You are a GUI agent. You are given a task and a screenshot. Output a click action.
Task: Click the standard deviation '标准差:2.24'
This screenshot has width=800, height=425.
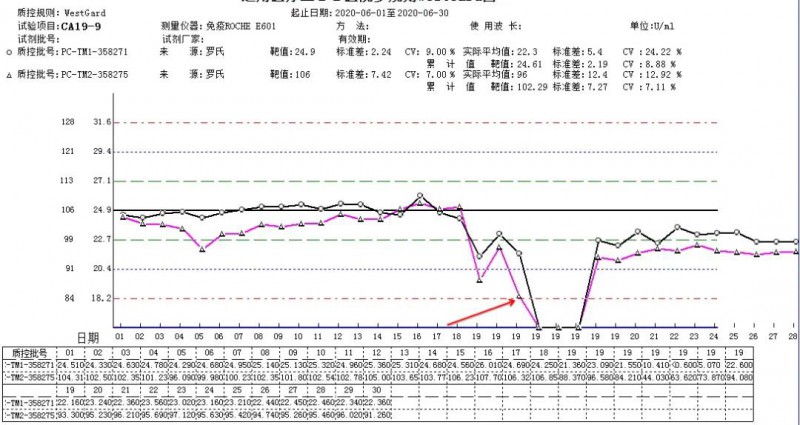coord(363,52)
